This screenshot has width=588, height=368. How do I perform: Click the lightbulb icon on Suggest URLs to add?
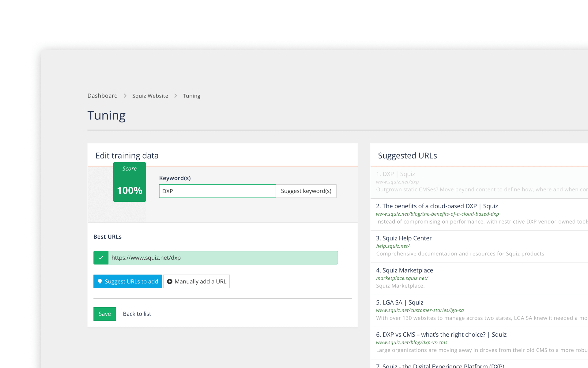100,281
